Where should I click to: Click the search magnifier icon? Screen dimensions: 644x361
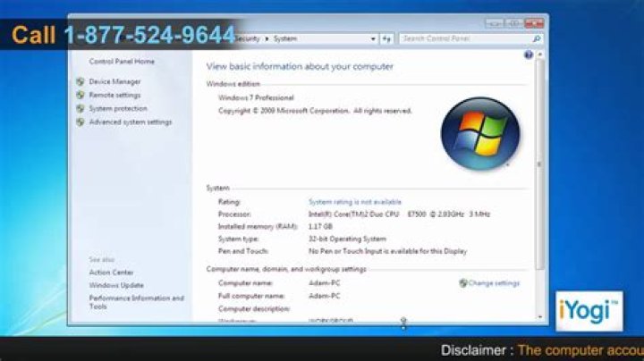tap(537, 38)
